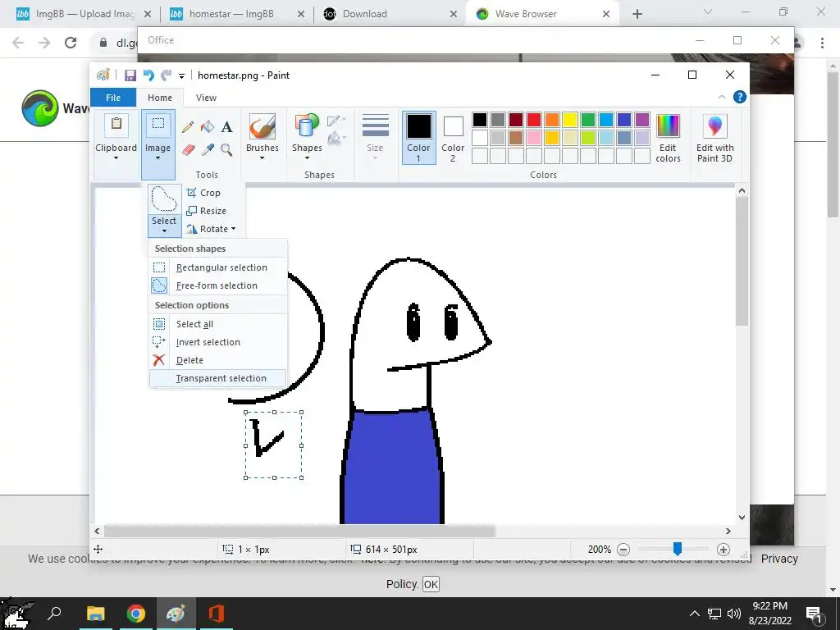Expand the Shapes dropdown arrow
The height and width of the screenshot is (630, 840).
[307, 158]
